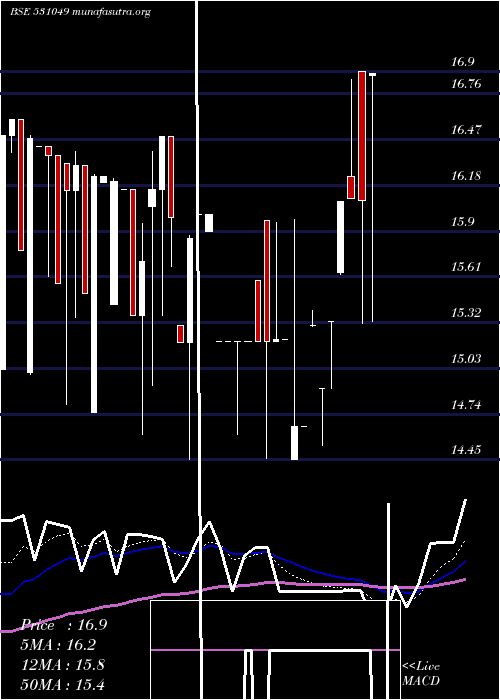This screenshot has height=700, width=500.
Task: Click the 16.9 price axis label
Action: pos(462,62)
